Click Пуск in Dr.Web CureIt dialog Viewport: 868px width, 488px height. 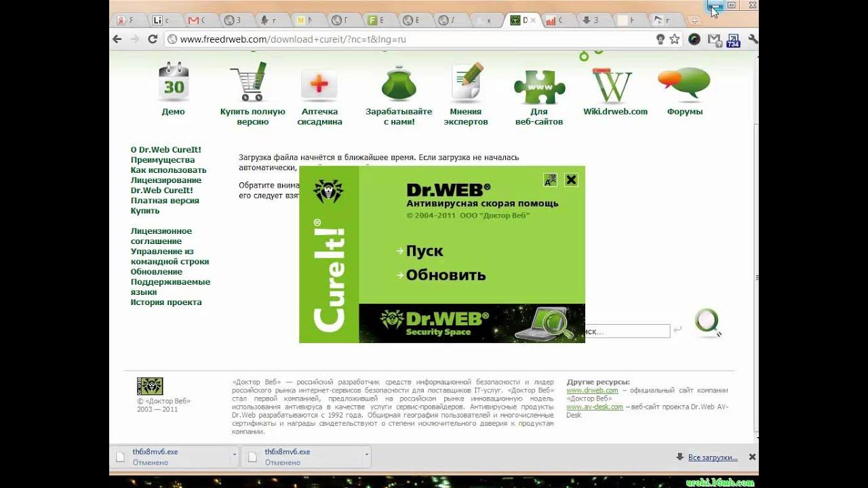[x=425, y=251]
